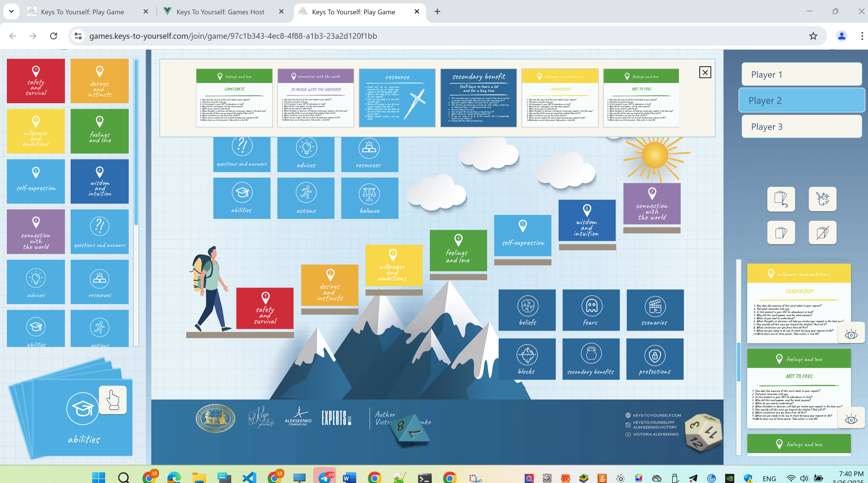Screen dimensions: 868x483
Task: Close the drawn cards overlay panel
Action: pyautogui.click(x=705, y=72)
